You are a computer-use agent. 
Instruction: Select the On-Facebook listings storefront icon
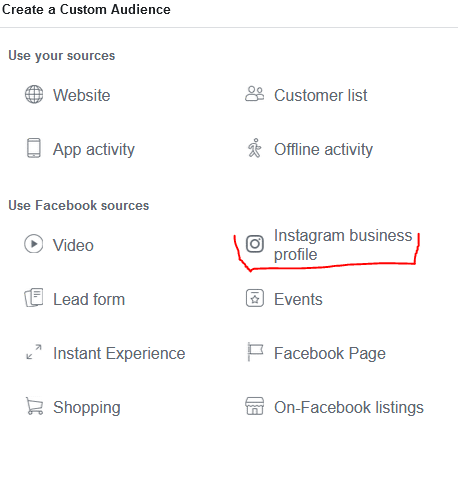[255, 406]
